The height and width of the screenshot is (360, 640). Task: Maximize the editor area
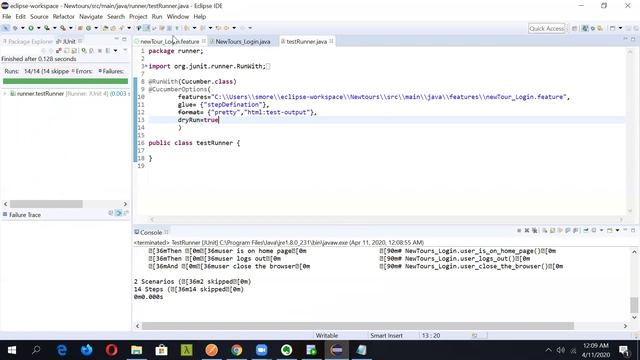[633, 39]
